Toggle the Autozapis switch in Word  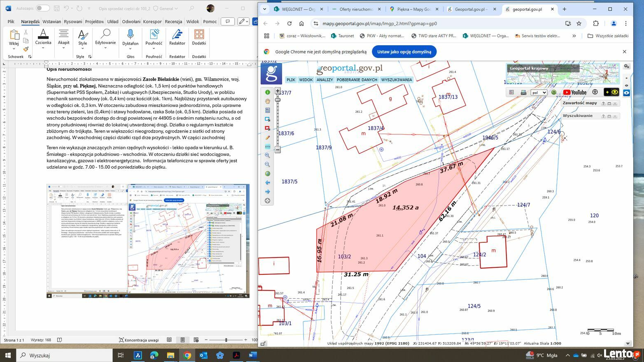[x=42, y=8]
